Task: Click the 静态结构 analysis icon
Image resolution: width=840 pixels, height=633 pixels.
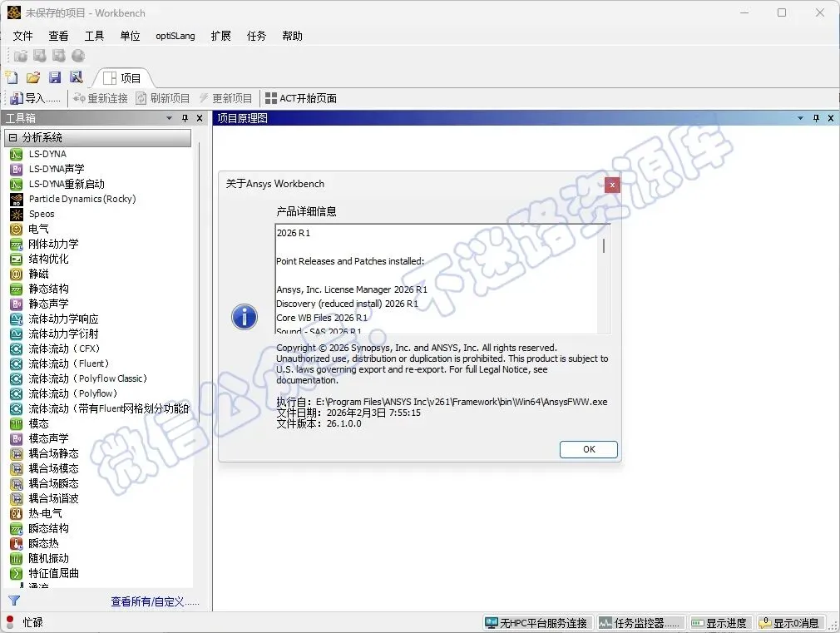Action: pos(17,289)
